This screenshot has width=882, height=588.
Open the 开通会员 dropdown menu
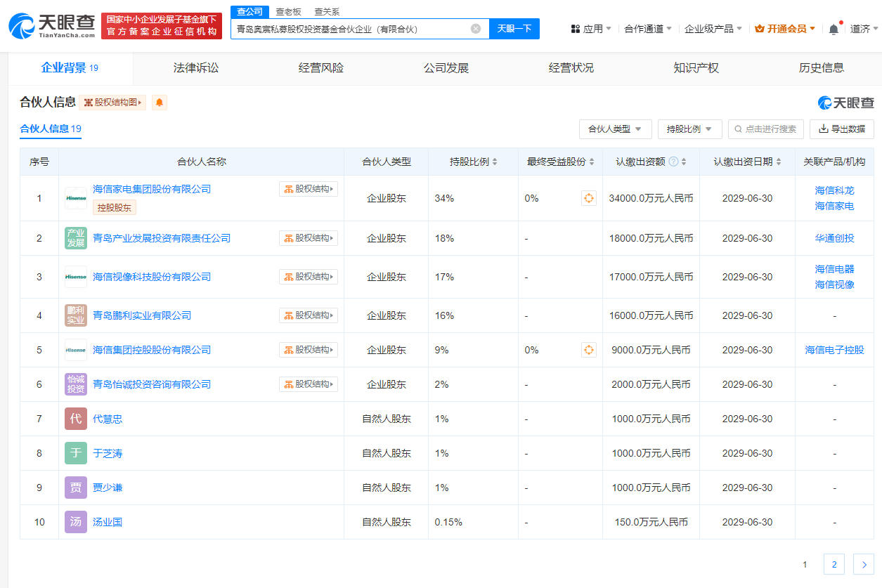click(x=784, y=29)
